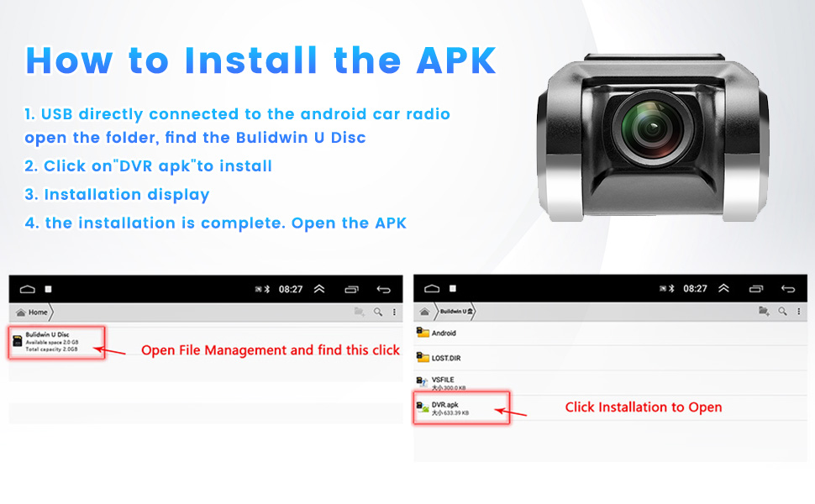Click the Home breadcrumb label

tap(38, 312)
